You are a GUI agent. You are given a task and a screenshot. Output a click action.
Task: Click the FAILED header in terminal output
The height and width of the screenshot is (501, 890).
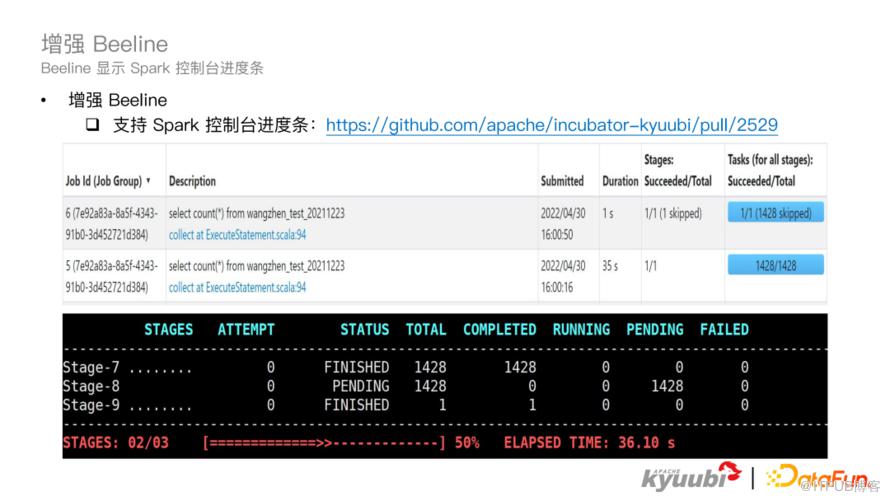point(724,330)
